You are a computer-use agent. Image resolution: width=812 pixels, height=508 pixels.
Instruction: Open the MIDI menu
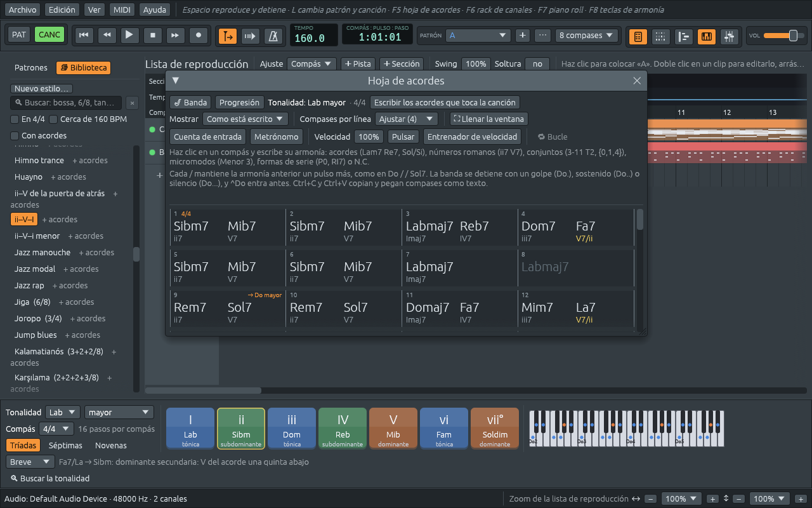[122, 10]
